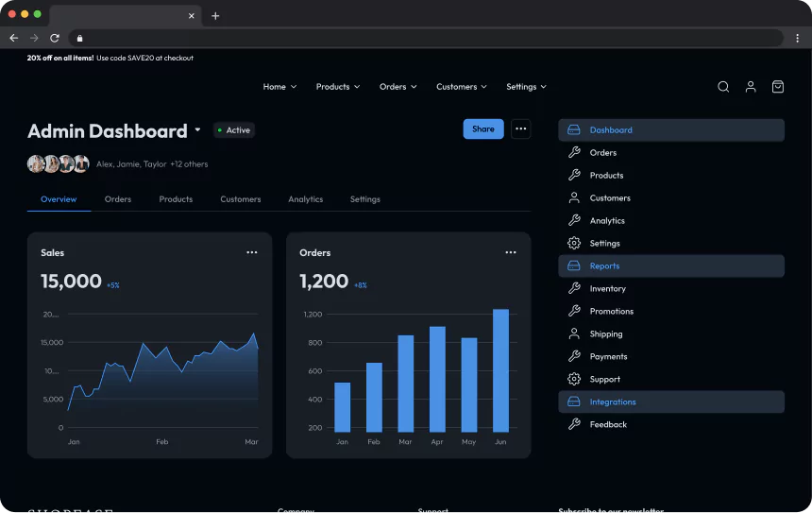Select the Customers tab
The width and height of the screenshot is (812, 513).
[240, 199]
